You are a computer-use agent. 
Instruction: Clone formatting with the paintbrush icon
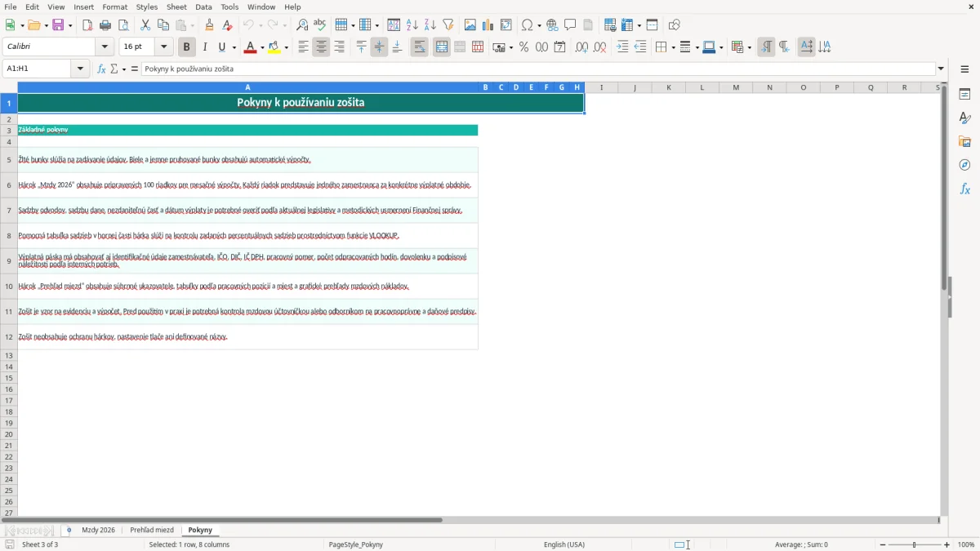pos(209,25)
